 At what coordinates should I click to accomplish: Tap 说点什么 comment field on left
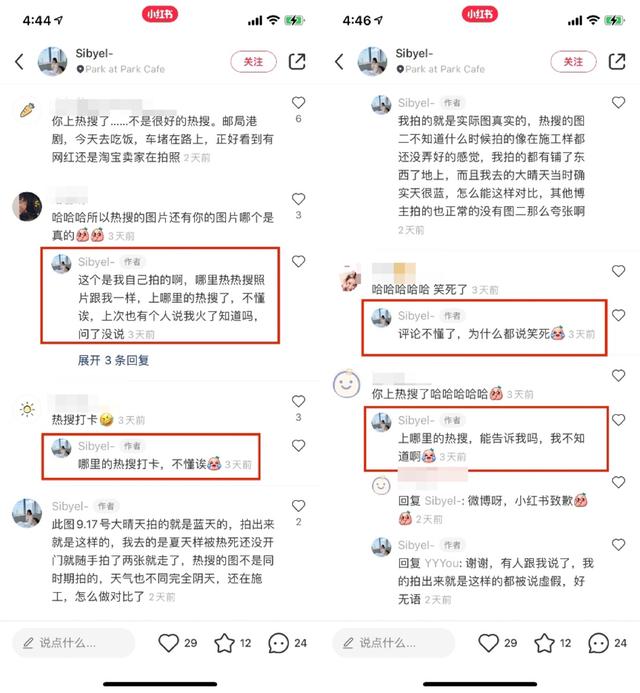73,643
